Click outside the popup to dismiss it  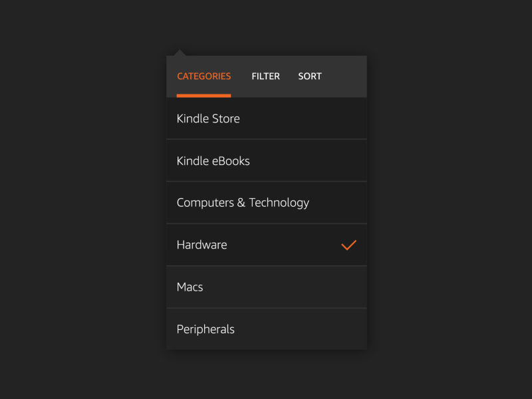tap(80, 199)
